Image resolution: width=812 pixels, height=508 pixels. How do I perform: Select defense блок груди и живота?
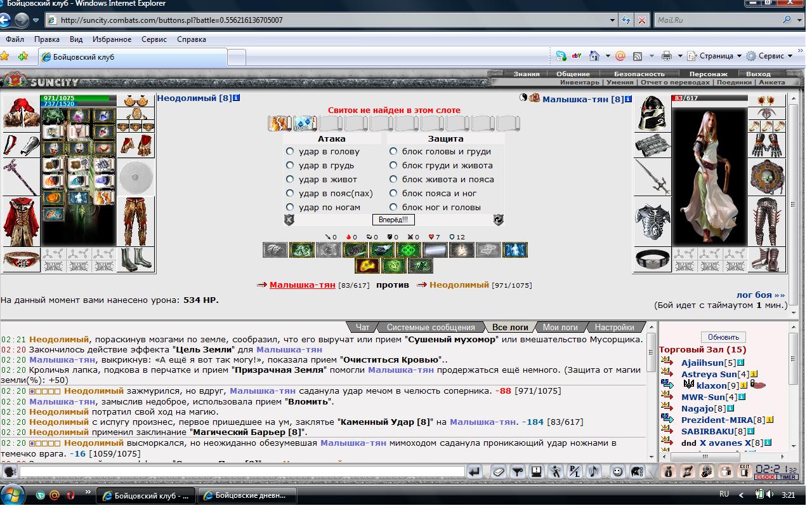393,165
